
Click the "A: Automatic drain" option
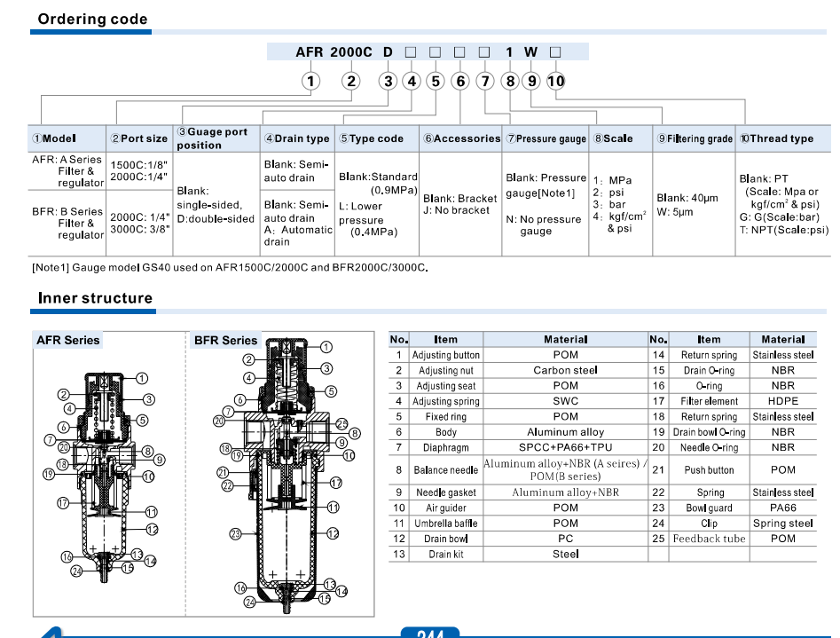[x=298, y=235]
